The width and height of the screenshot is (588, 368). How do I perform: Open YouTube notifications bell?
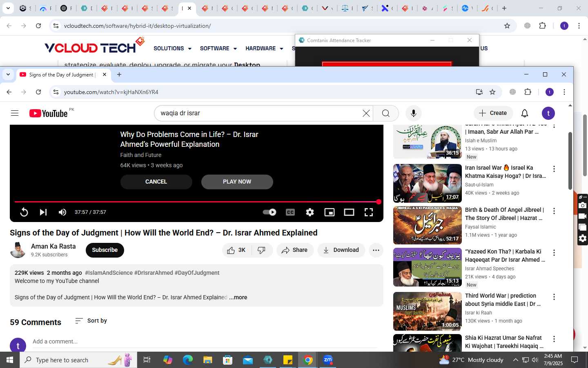[x=525, y=113]
